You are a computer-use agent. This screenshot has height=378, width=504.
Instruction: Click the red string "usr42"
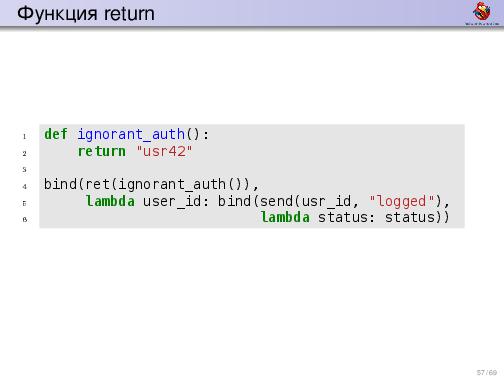[164, 151]
